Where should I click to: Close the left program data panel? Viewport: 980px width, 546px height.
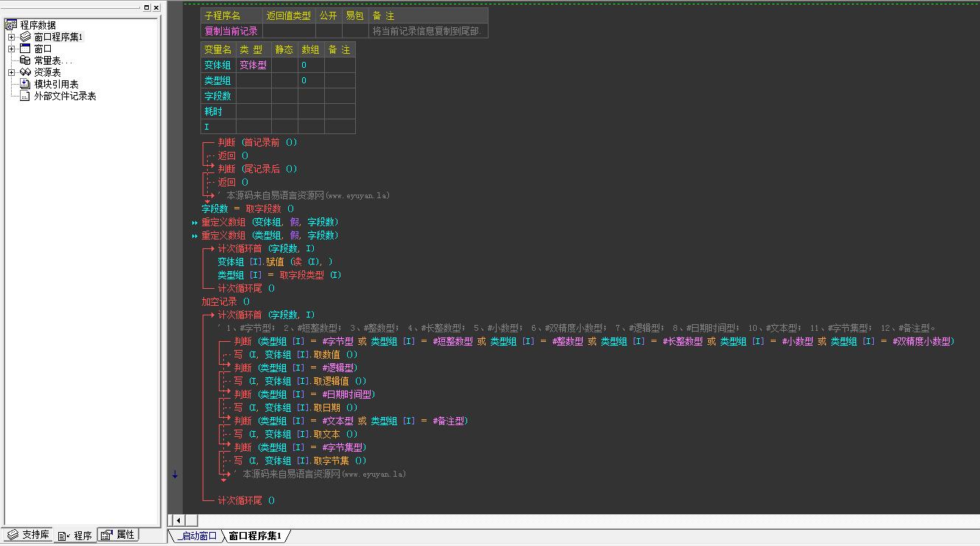tap(156, 7)
